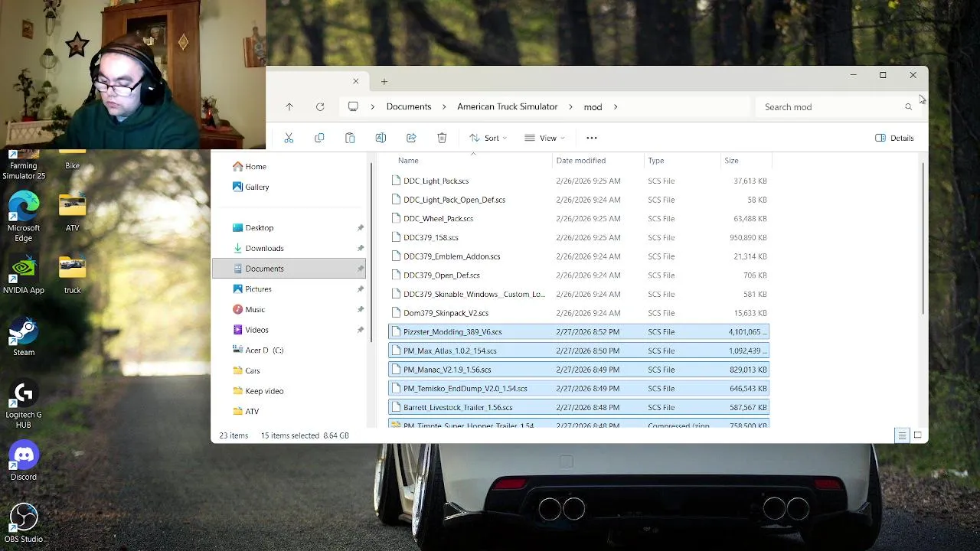Expand chevron before Documents in address bar
The height and width of the screenshot is (551, 980).
coord(373,107)
